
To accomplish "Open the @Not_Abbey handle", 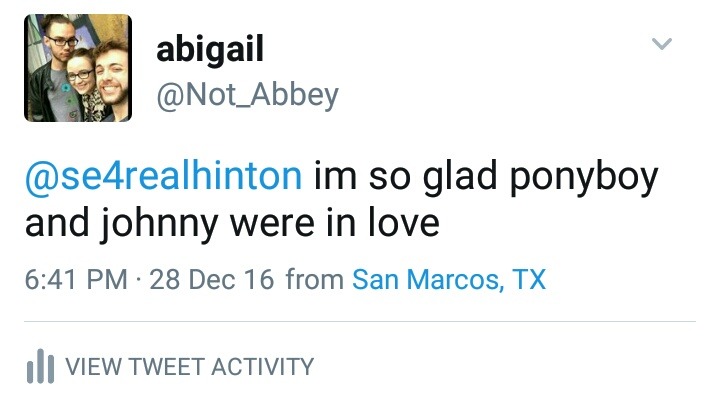I will 248,95.
